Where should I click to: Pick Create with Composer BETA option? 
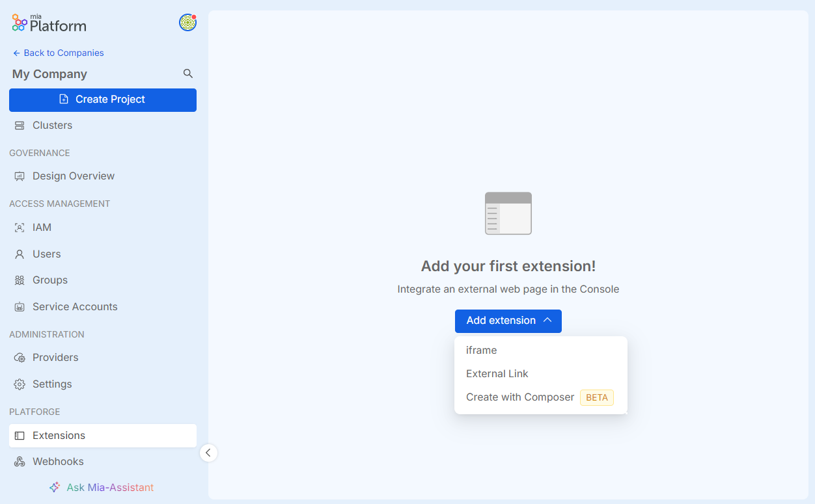(x=519, y=397)
